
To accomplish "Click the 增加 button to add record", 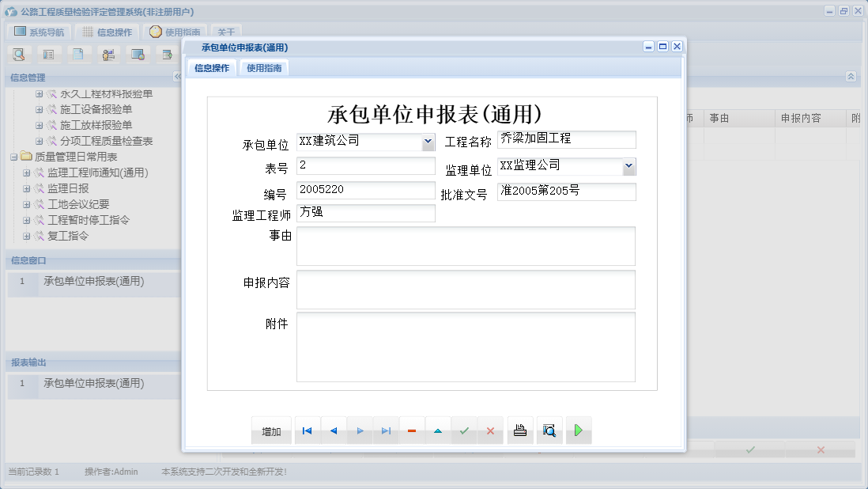I will point(271,430).
